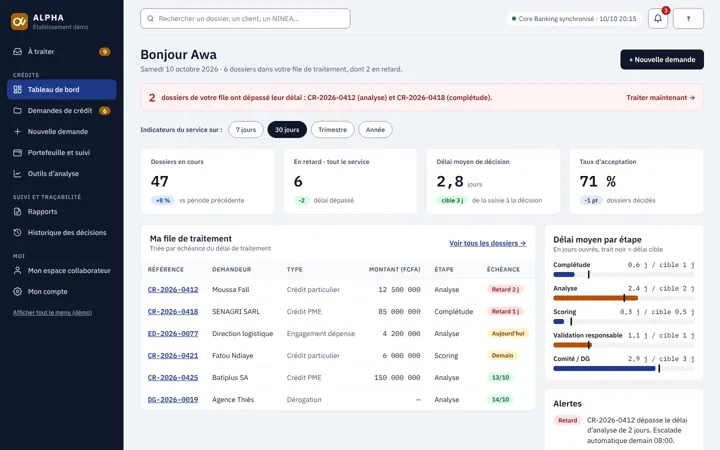The width and height of the screenshot is (720, 450).
Task: Click the search magnifier icon
Action: [x=150, y=19]
